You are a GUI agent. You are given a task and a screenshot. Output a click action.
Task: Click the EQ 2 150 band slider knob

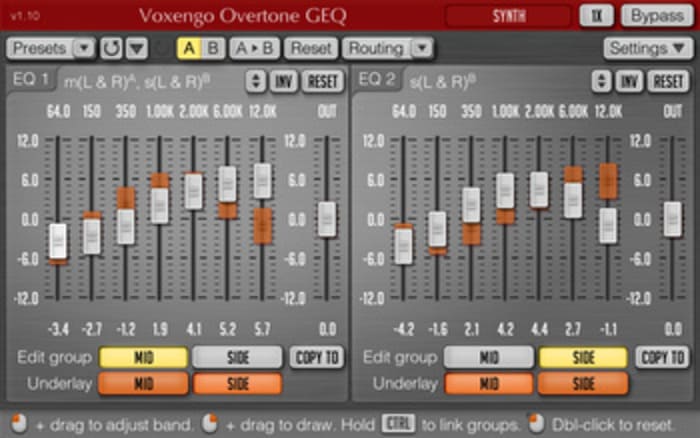tap(438, 229)
